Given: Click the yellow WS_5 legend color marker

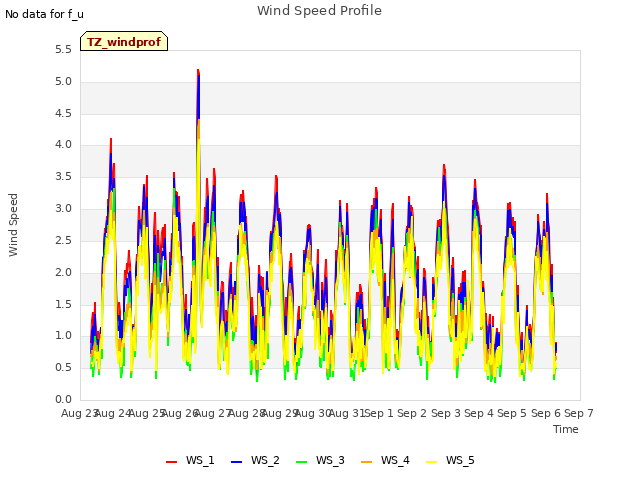Looking at the screenshot, I should click(431, 462).
